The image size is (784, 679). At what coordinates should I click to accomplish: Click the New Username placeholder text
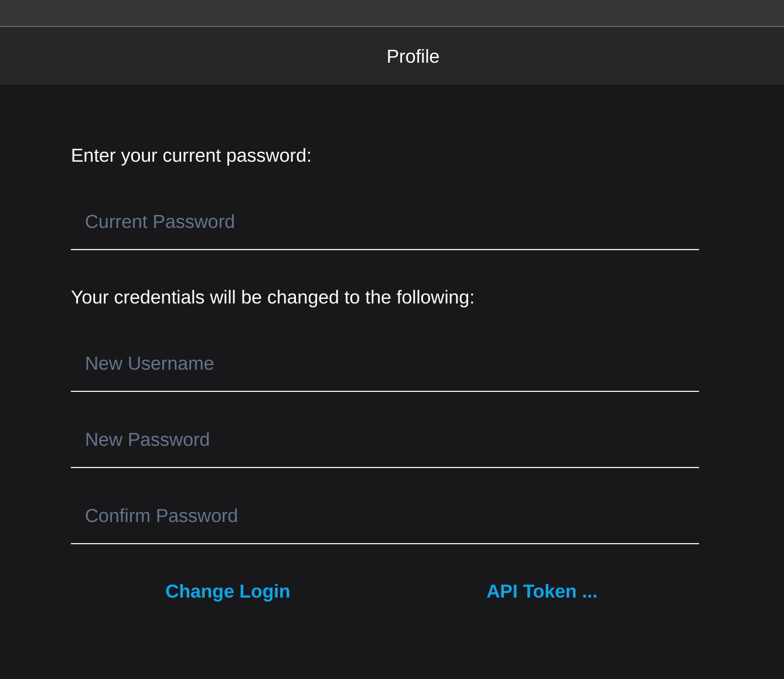(149, 364)
